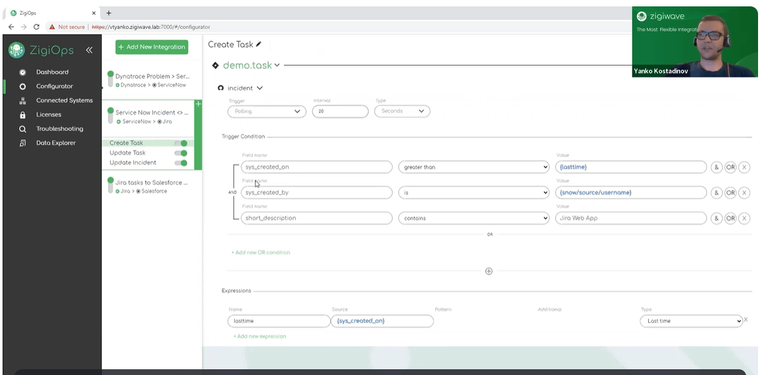Click '+ Add new expression' link
This screenshot has width=760, height=375.
pos(260,336)
